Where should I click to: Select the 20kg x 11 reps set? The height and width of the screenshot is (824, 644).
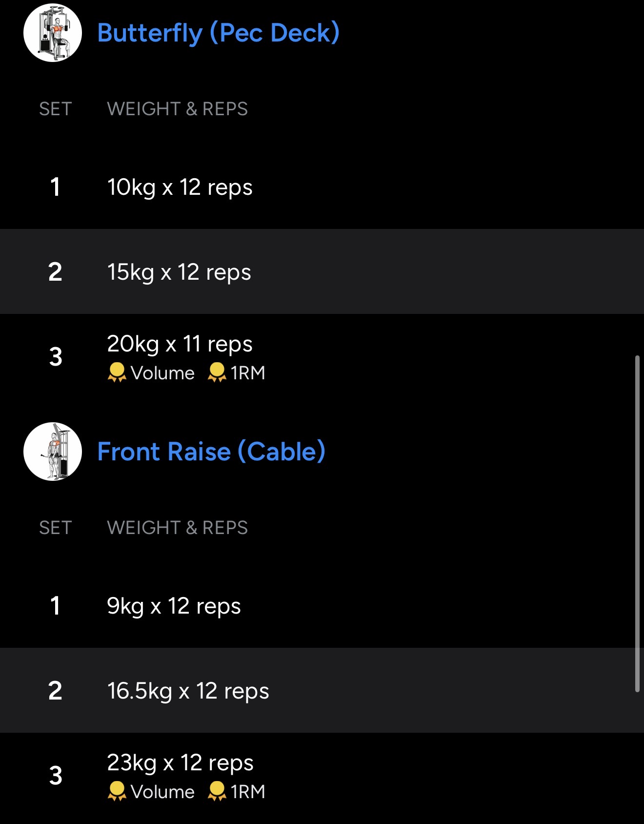(x=180, y=344)
